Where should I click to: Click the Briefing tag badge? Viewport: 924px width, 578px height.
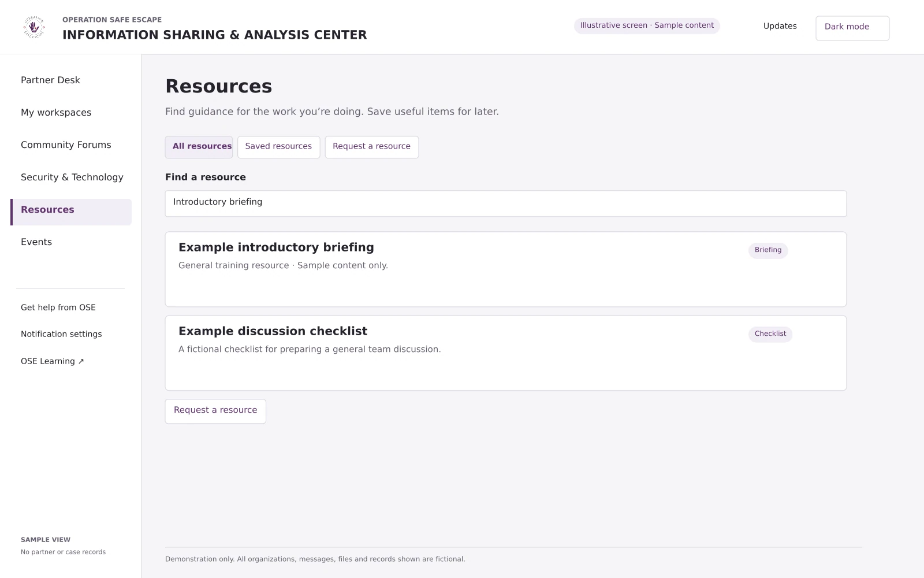[x=768, y=250]
